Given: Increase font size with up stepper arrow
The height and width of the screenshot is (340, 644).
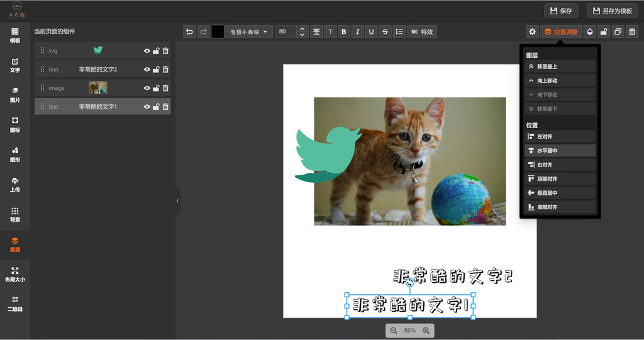Looking at the screenshot, I should click(303, 29).
